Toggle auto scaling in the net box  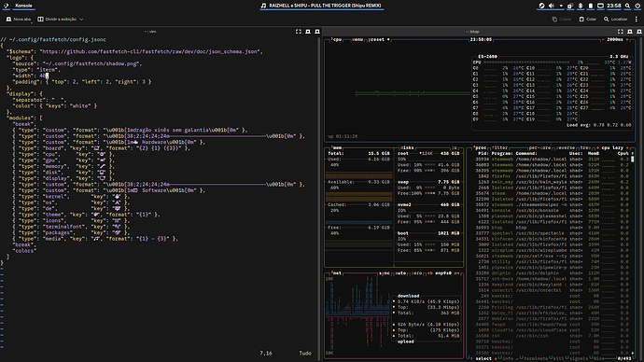pos(400,273)
